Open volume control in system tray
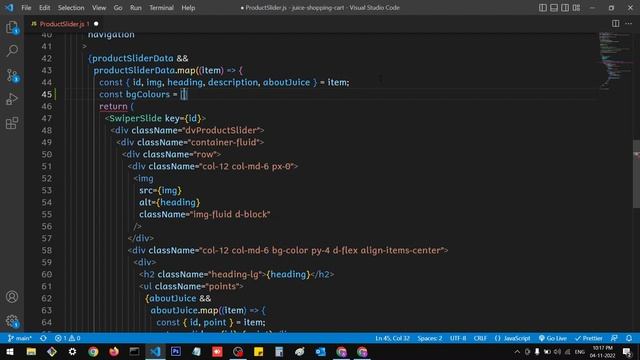 557,351
